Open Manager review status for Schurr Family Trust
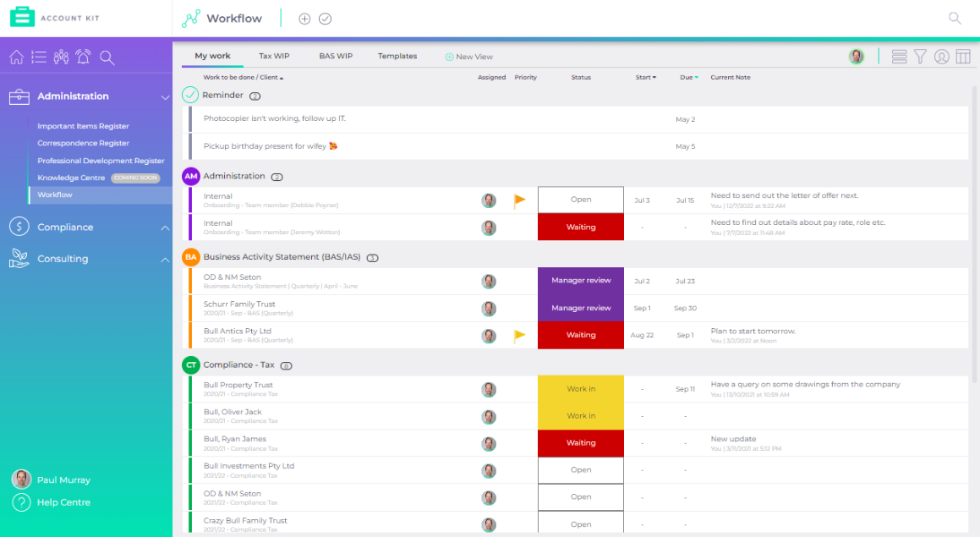Screen dimensions: 980x537 581,308
